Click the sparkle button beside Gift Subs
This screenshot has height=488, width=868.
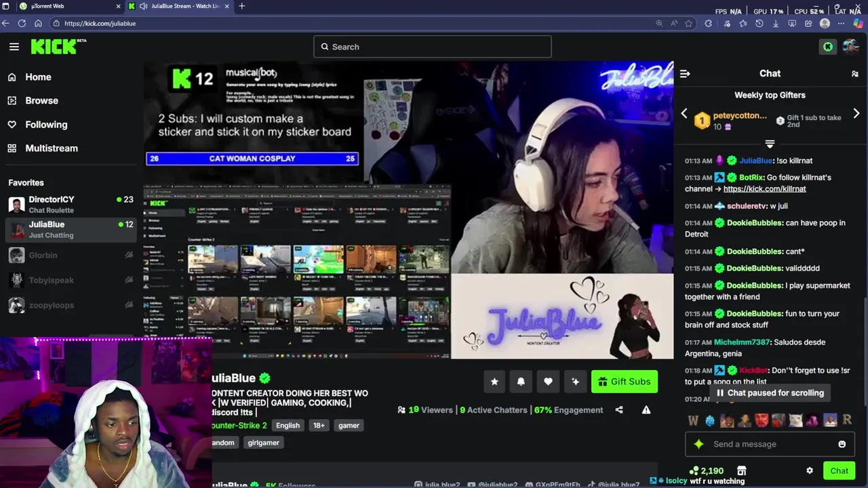pyautogui.click(x=575, y=382)
